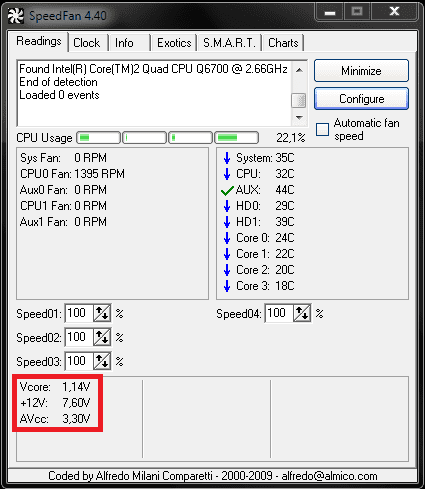425x489 pixels.
Task: Click the 'End of detection' log line
Action: (x=58, y=82)
